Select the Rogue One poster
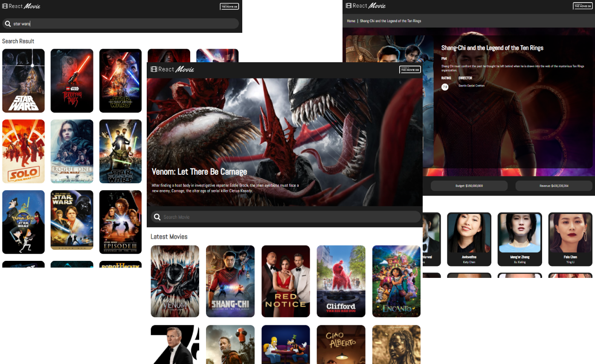Screen dimensions: 595x364 point(72,151)
